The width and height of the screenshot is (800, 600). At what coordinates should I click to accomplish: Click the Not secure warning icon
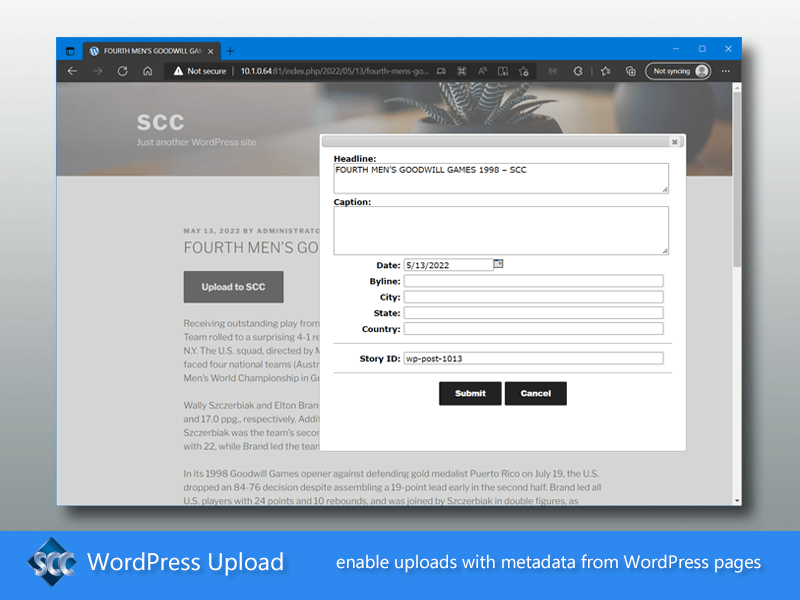pos(178,71)
